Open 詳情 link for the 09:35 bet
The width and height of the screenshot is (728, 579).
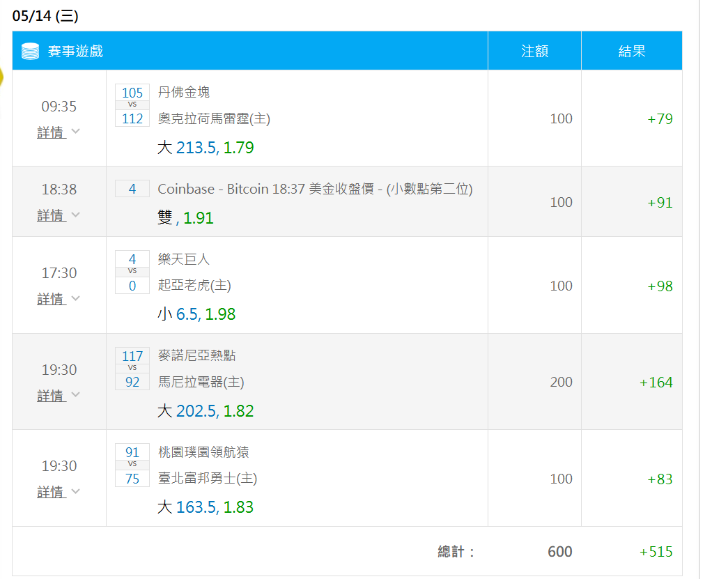coord(51,132)
